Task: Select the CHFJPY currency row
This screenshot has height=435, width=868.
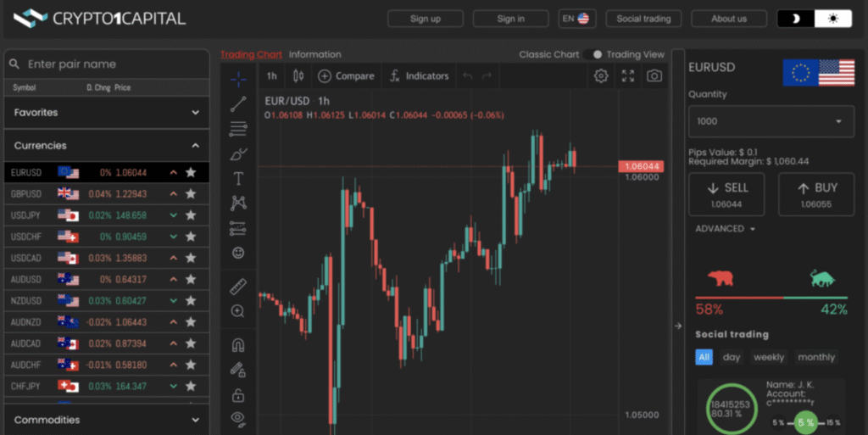Action: click(x=107, y=386)
